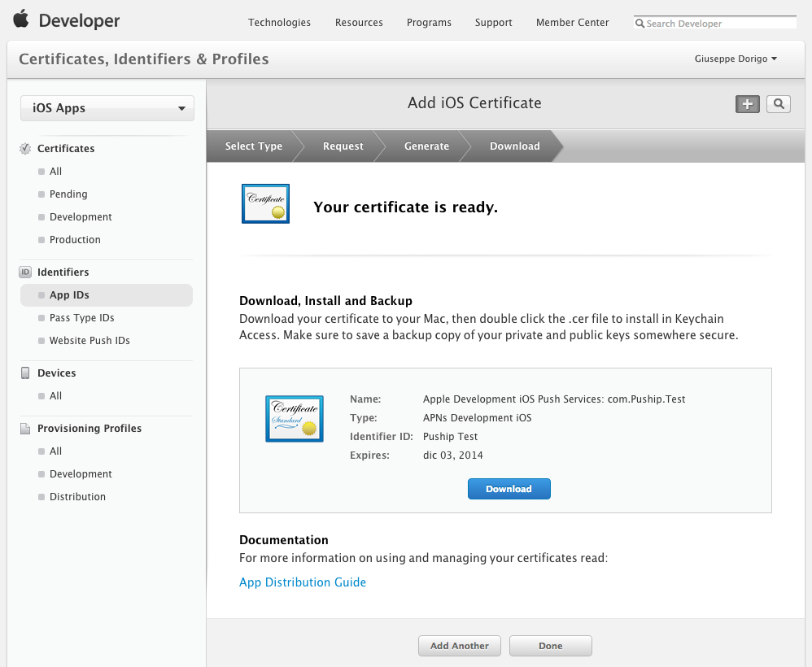Click the certificate thumbnail beside Name details
The width and height of the screenshot is (812, 667).
[x=294, y=418]
